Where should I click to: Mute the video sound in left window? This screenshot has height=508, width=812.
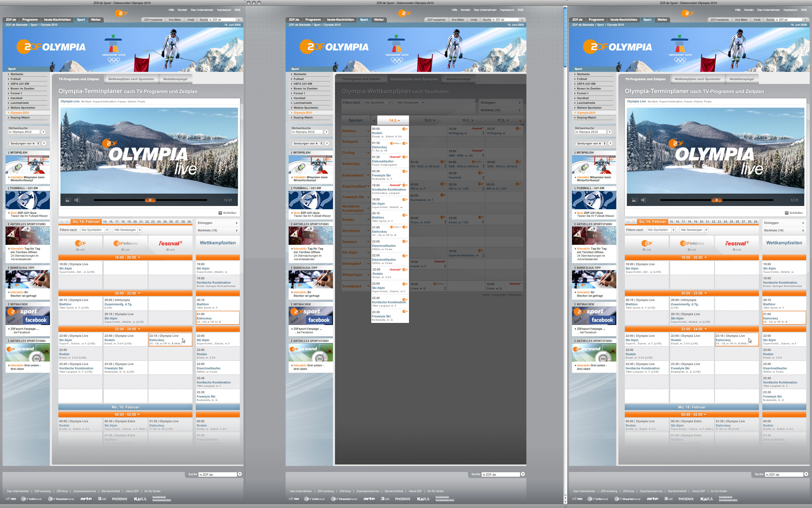coord(77,200)
